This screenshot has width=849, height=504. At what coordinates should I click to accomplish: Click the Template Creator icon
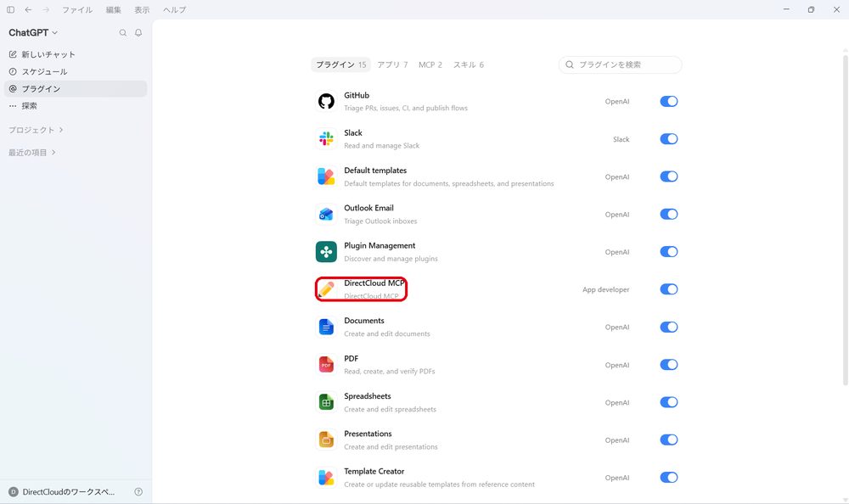point(326,478)
